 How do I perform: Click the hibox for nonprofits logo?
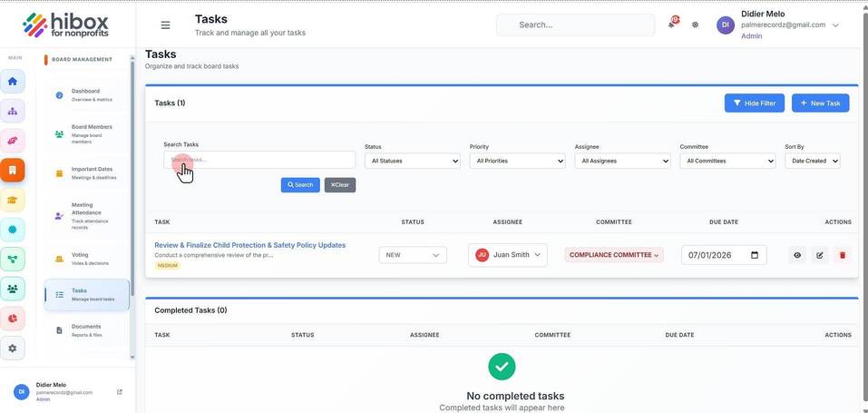coord(65,25)
